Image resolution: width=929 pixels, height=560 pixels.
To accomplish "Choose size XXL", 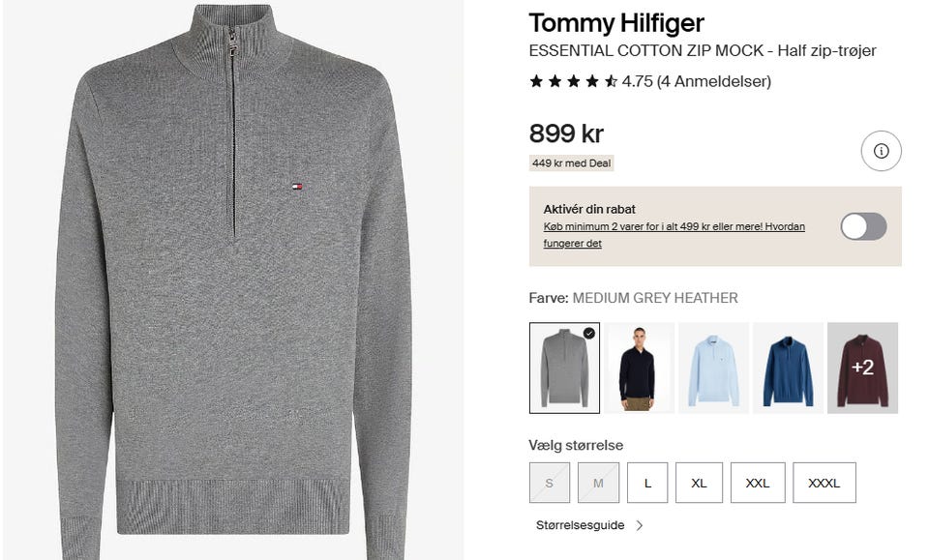I will click(x=758, y=483).
